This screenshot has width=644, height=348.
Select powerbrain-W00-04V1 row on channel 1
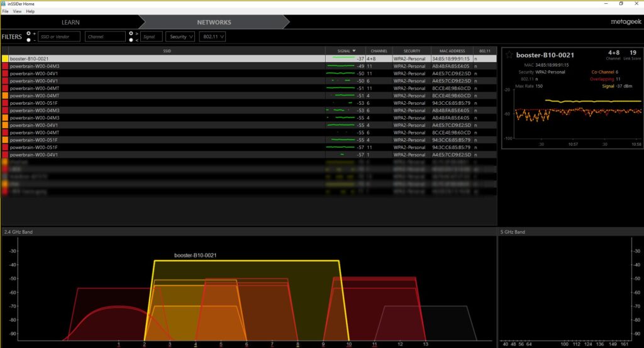pos(249,155)
